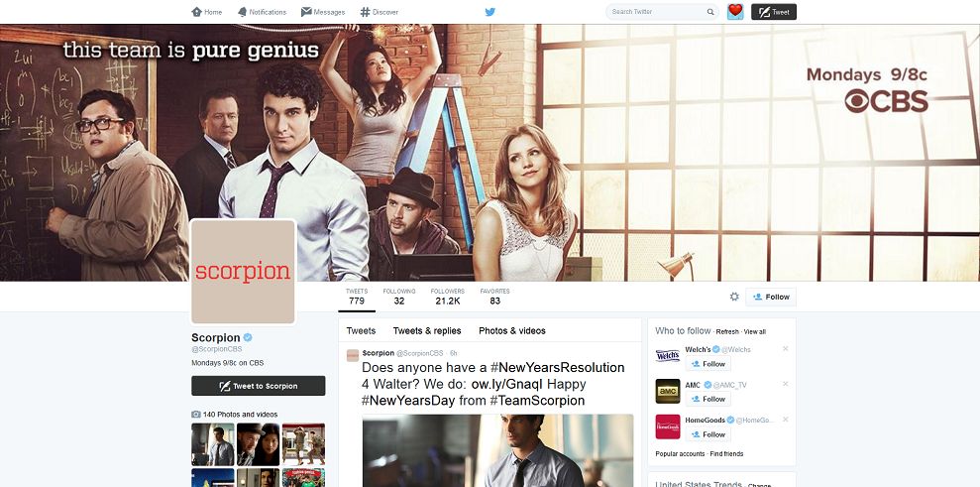Click the Scorpion profile picture
The width and height of the screenshot is (980, 487).
click(243, 272)
